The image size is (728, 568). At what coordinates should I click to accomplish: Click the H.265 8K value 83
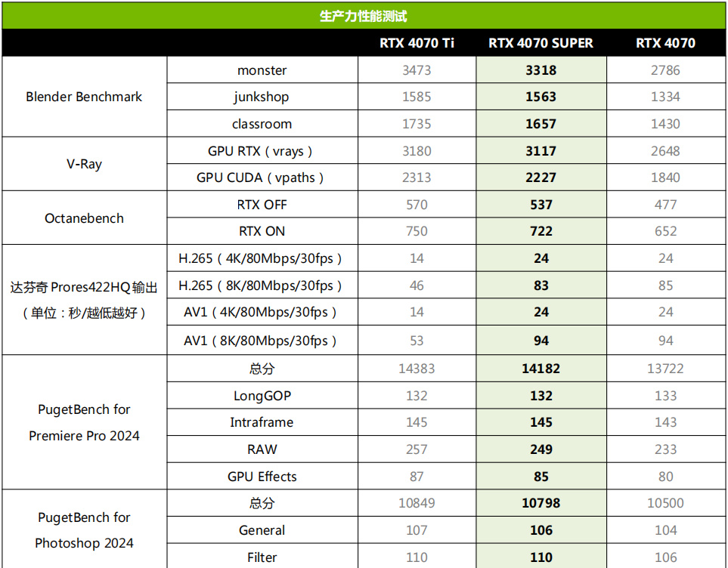(541, 286)
